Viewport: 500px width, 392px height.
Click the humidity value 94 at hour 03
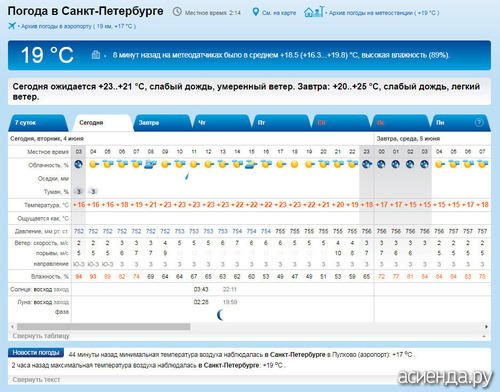click(79, 276)
